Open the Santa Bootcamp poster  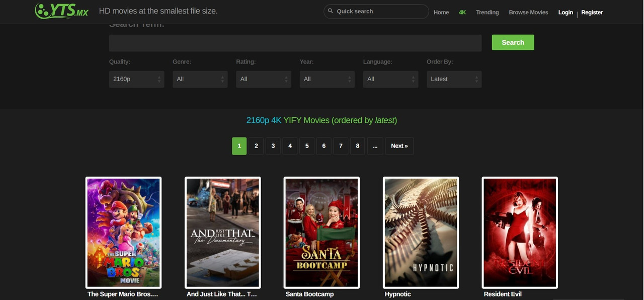[322, 233]
